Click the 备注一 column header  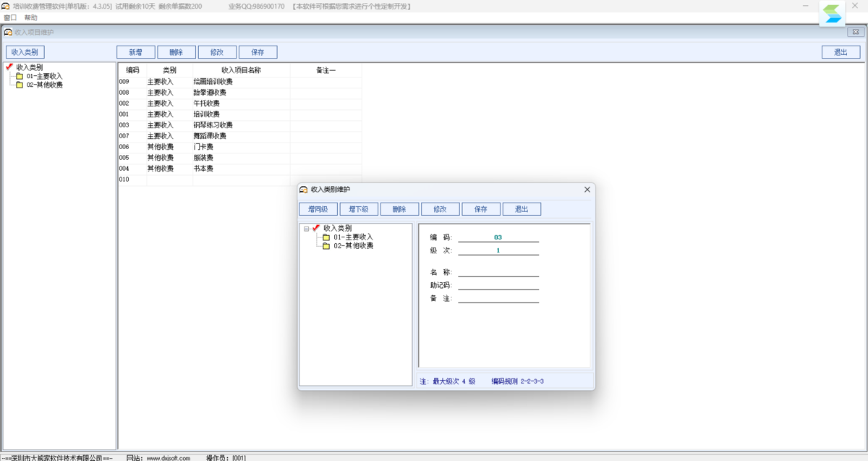[x=325, y=70]
